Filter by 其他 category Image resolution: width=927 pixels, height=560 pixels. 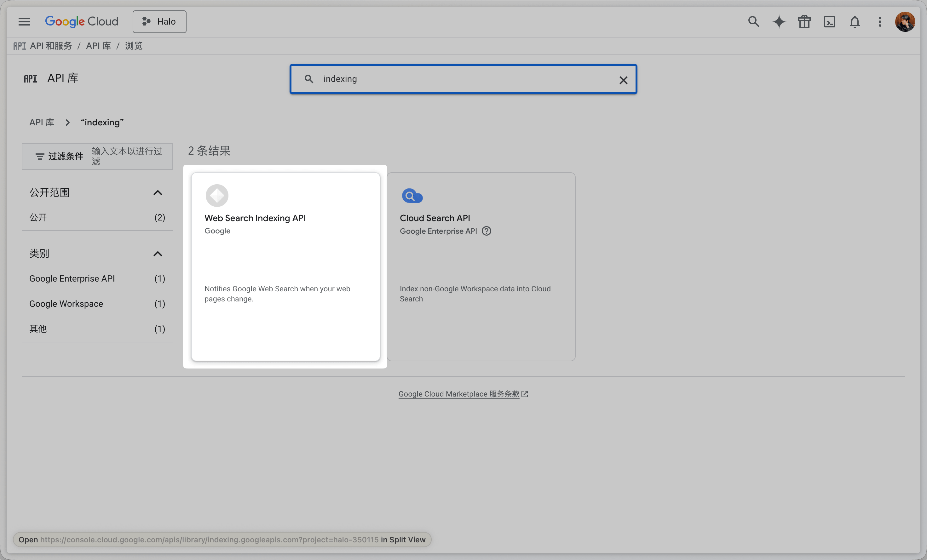[97, 329]
